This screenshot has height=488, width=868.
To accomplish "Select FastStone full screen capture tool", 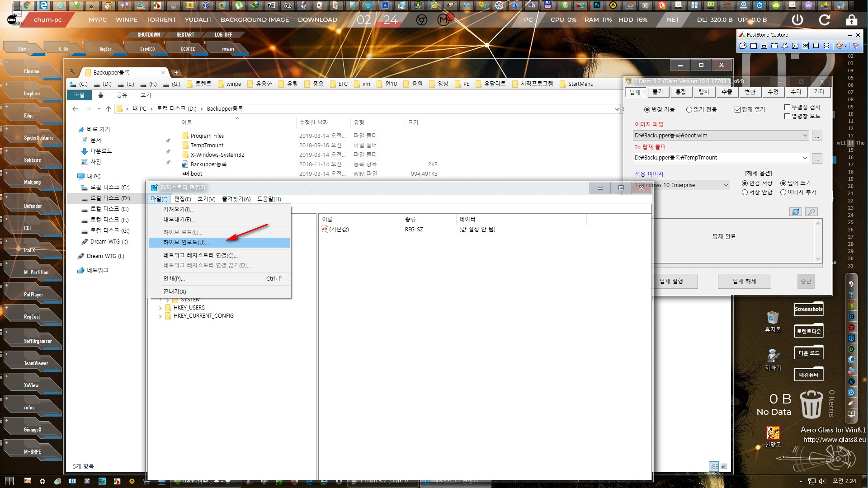I will (x=795, y=46).
